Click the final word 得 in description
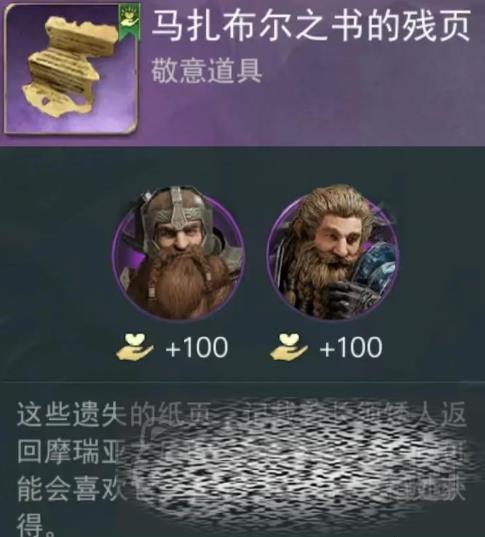The width and height of the screenshot is (485, 537). 30,524
